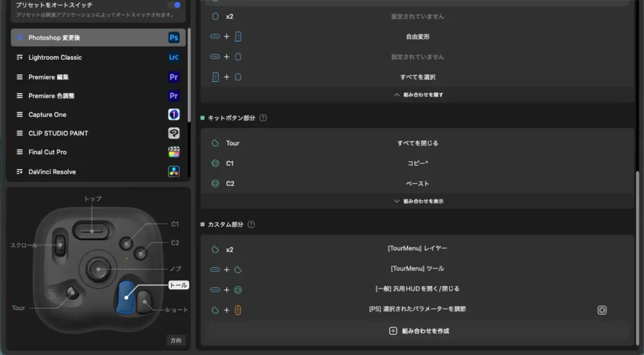The height and width of the screenshot is (355, 644).
Task: Open settings gear for [PS] 選択されたパラメーターを調整
Action: pyautogui.click(x=602, y=310)
